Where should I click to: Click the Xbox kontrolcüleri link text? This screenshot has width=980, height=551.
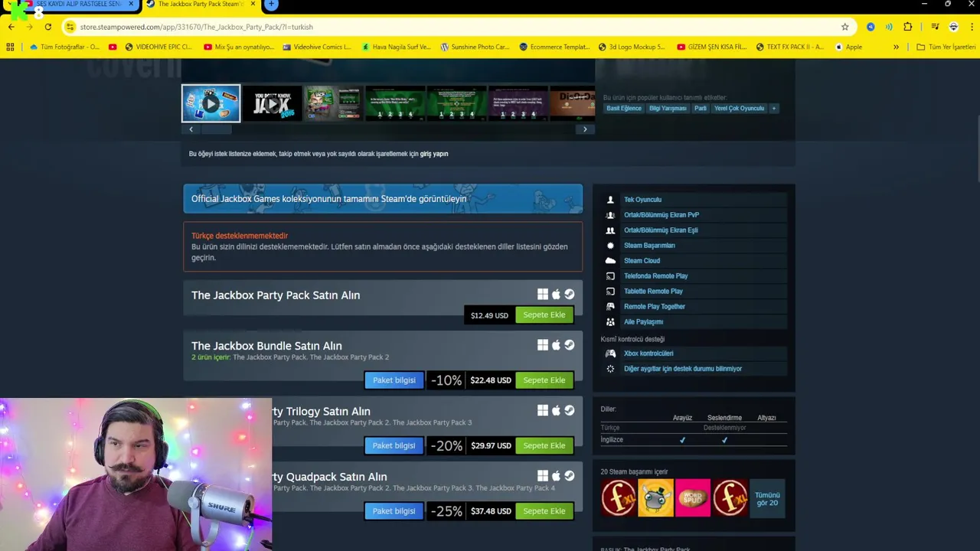pyautogui.click(x=648, y=354)
